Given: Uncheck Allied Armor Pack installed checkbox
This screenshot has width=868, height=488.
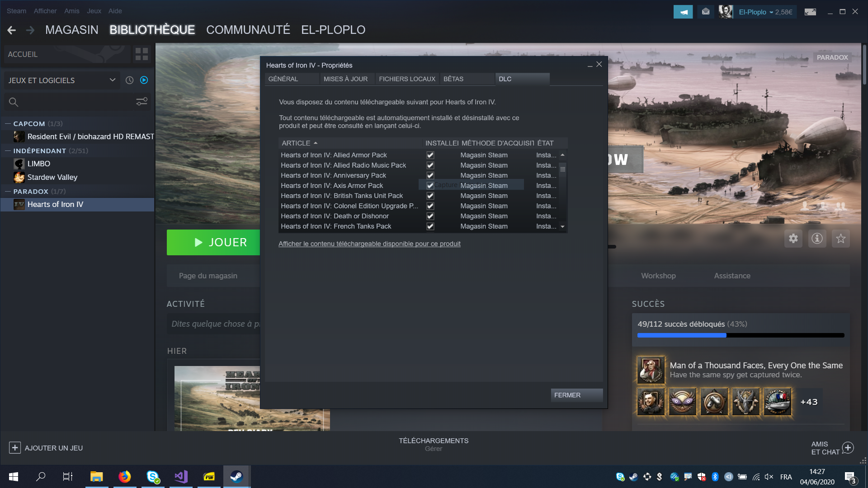Looking at the screenshot, I should pos(430,155).
